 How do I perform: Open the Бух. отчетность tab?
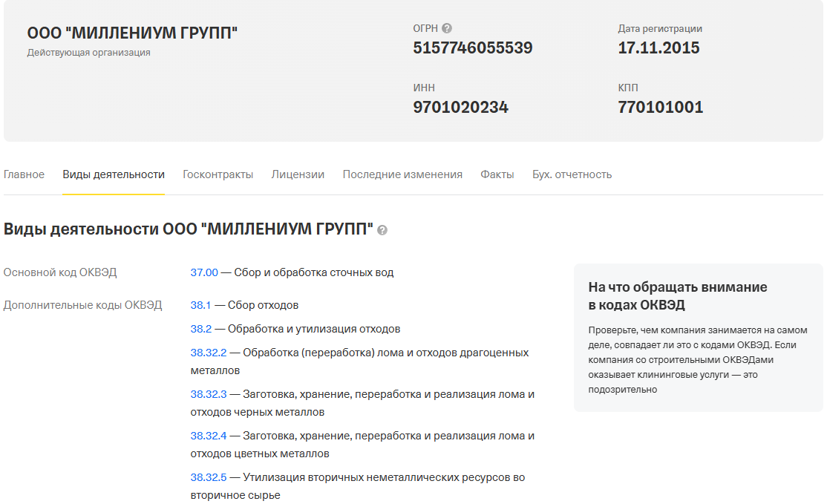click(x=572, y=174)
